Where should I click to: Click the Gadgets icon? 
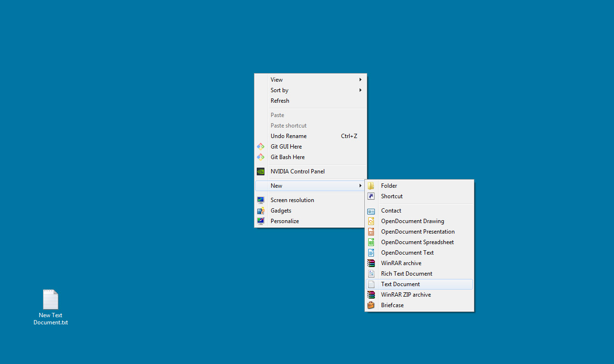(261, 211)
